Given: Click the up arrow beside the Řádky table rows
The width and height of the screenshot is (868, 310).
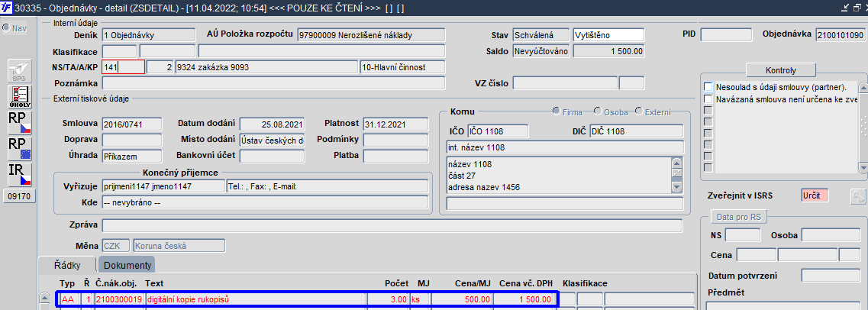Looking at the screenshot, I should (44, 299).
